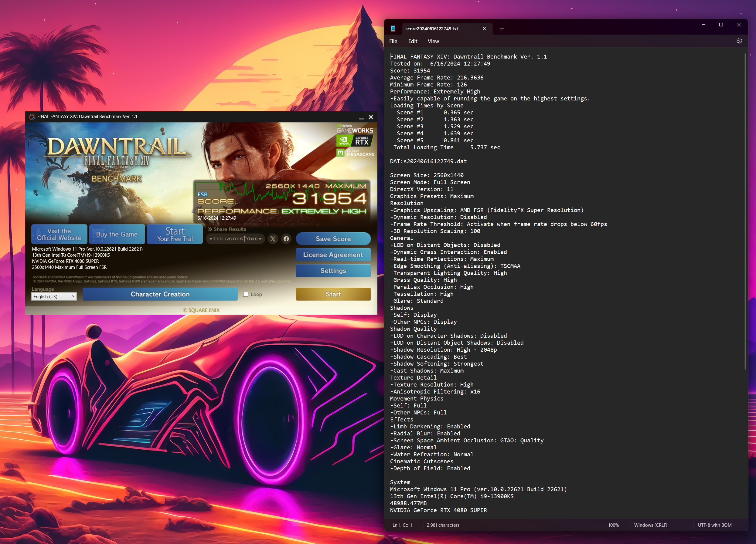The image size is (756, 544).
Task: Click the FINAL FANTASY XIV benchmark title icon
Action: (32, 117)
